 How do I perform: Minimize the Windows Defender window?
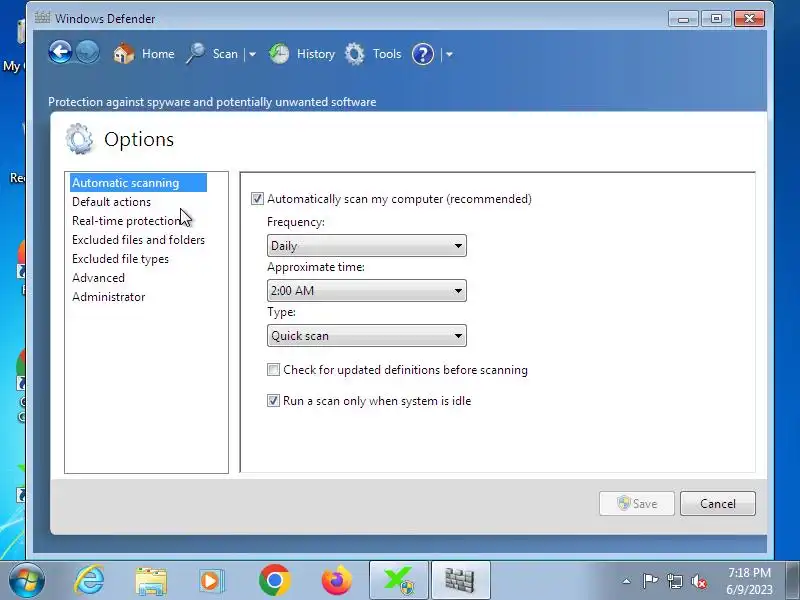pyautogui.click(x=684, y=19)
